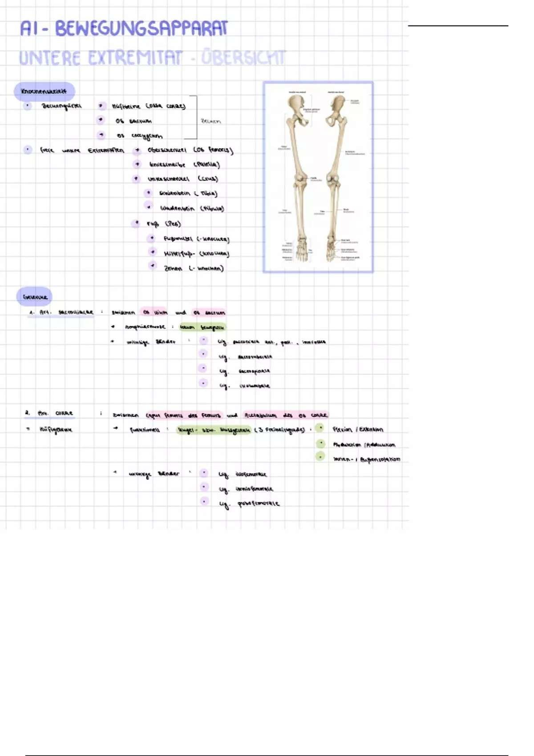Click the 'Becken' bracket label
Screen dimensions: 534x756
point(210,121)
